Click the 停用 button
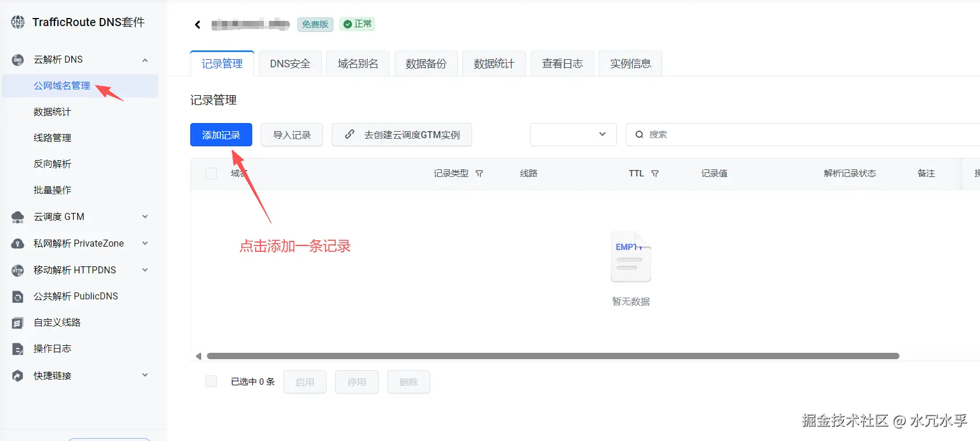Viewport: 980px width, 441px height. [357, 382]
